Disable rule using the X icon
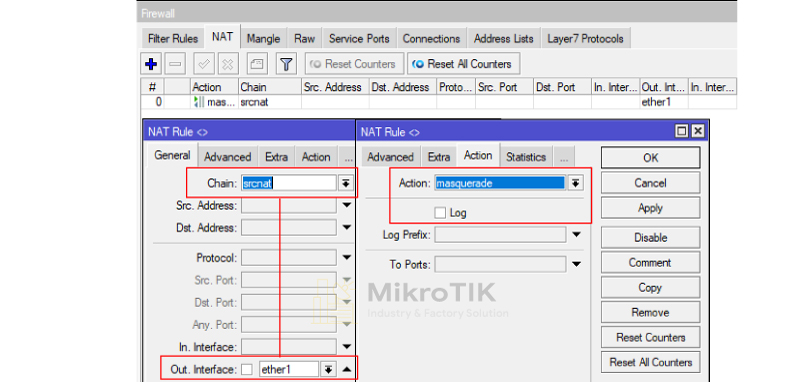The image size is (800, 382). (228, 64)
